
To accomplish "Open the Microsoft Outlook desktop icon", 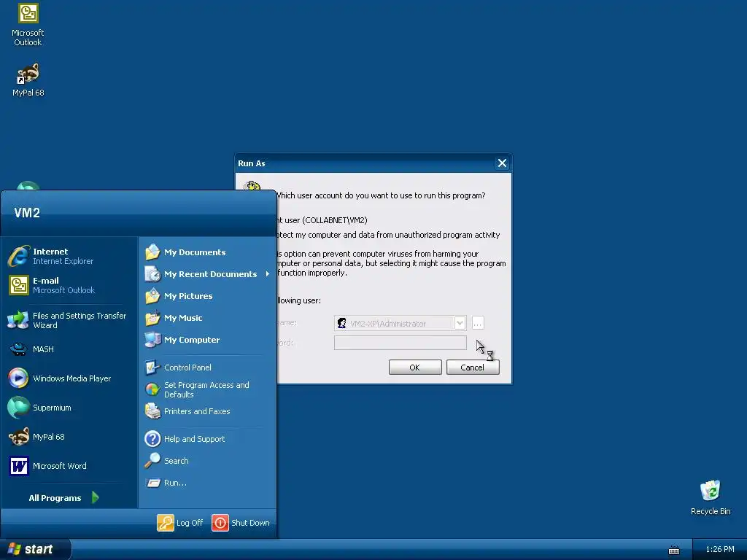I will pyautogui.click(x=28, y=25).
